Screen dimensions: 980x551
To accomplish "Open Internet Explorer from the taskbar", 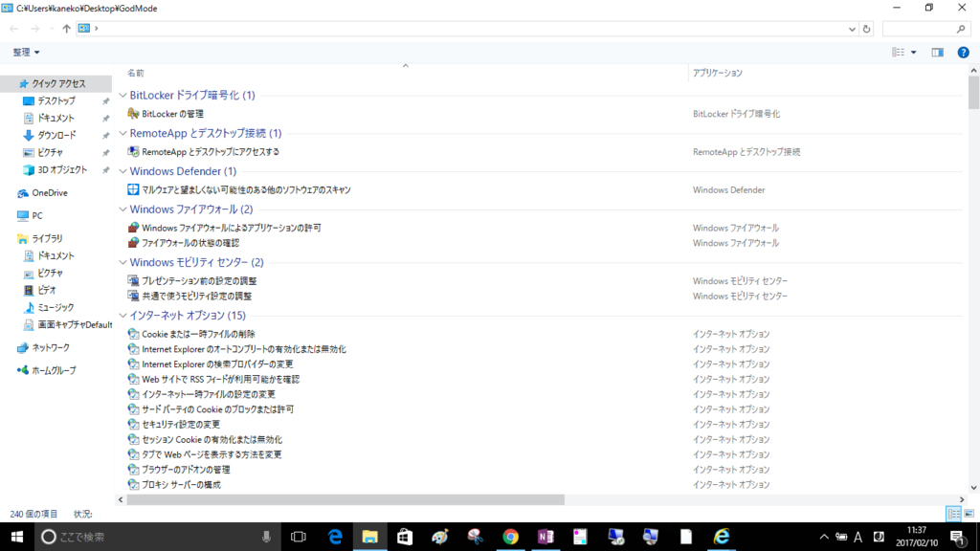I will tap(722, 537).
